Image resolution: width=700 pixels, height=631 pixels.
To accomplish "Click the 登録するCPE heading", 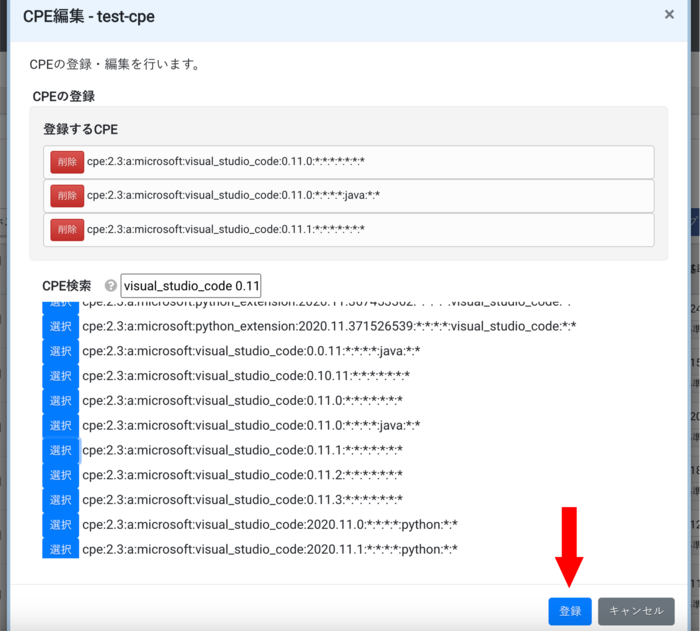I will coord(80,130).
